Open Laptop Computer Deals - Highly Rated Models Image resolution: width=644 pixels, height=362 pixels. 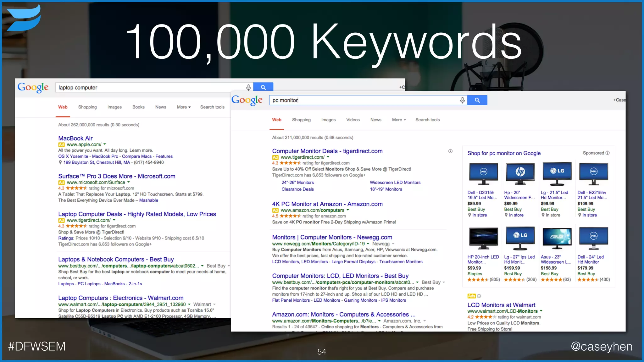coord(137,214)
